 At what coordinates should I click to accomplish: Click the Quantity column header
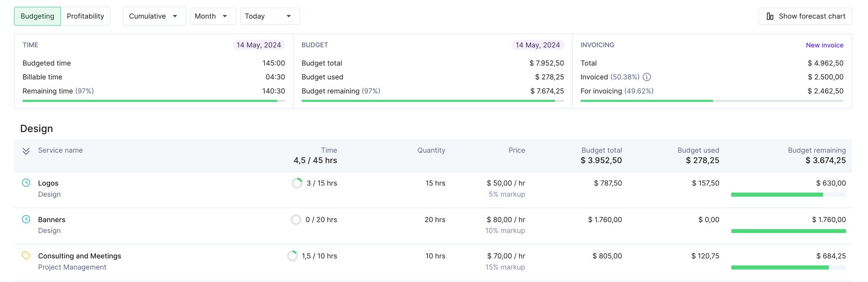[x=431, y=150]
